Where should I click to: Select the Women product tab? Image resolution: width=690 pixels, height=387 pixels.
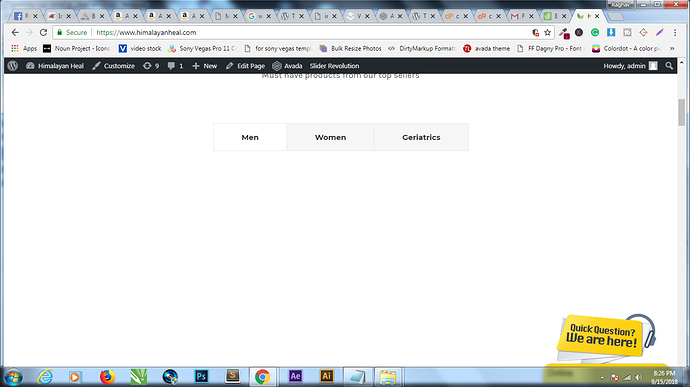tap(330, 137)
